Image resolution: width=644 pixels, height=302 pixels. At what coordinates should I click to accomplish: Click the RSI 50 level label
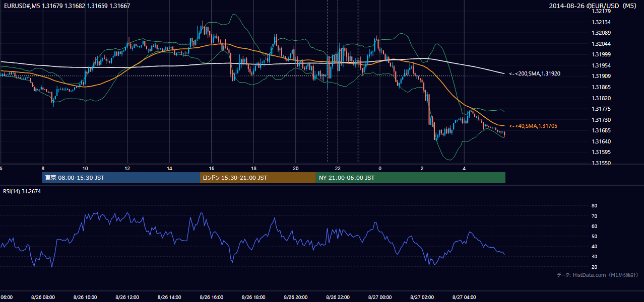594,236
